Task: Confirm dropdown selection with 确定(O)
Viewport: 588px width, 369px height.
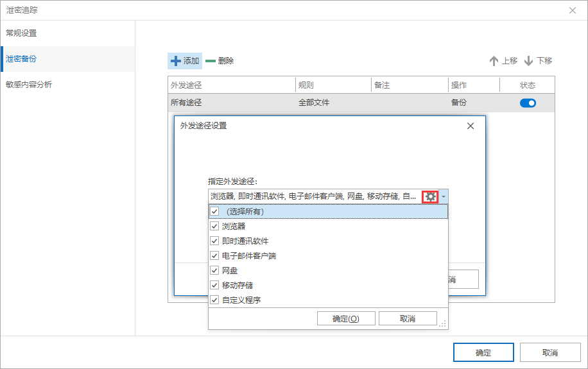Action: pos(346,319)
